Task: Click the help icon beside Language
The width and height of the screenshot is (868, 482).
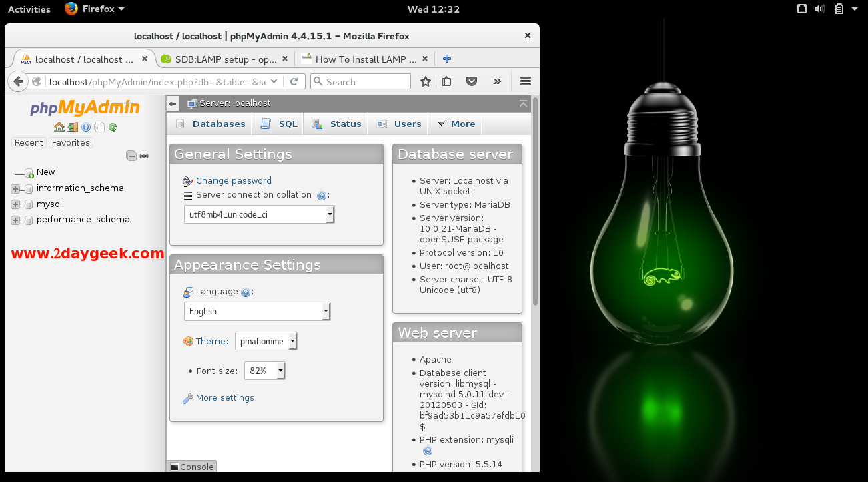Action: coord(246,292)
